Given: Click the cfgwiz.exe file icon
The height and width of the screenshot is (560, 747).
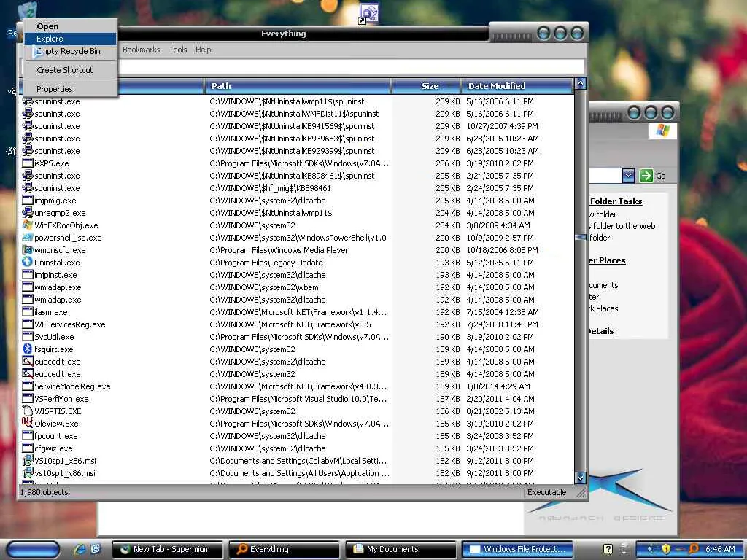Looking at the screenshot, I should click(27, 448).
